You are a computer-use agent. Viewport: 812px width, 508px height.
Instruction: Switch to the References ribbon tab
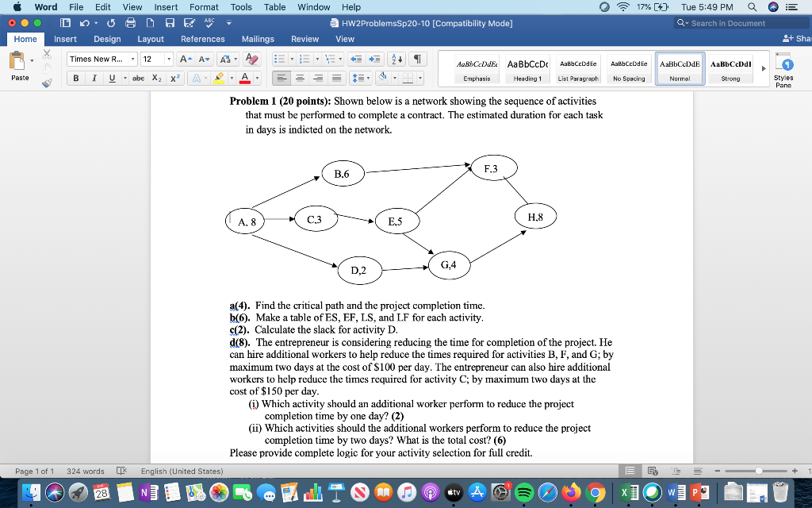[x=202, y=39]
